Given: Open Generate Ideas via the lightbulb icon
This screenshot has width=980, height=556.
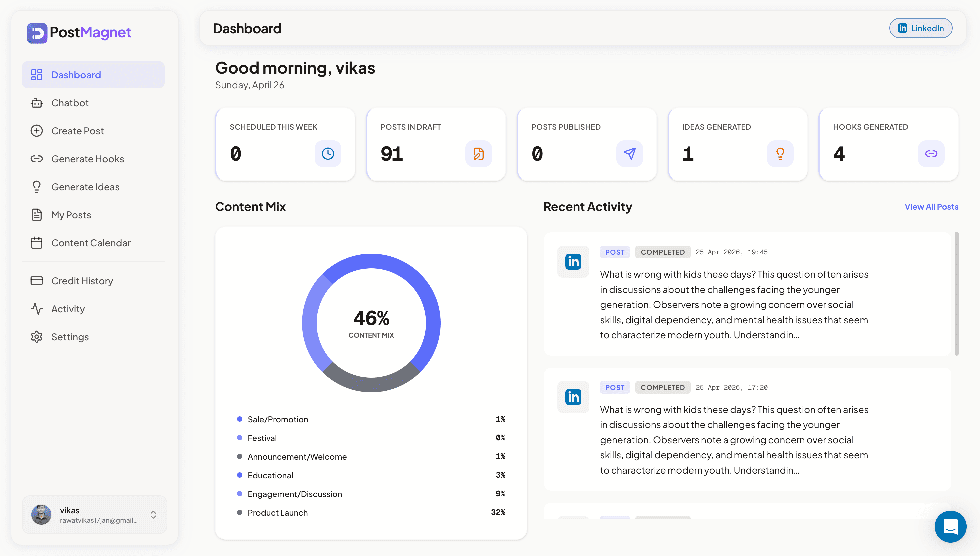Looking at the screenshot, I should coord(37,187).
